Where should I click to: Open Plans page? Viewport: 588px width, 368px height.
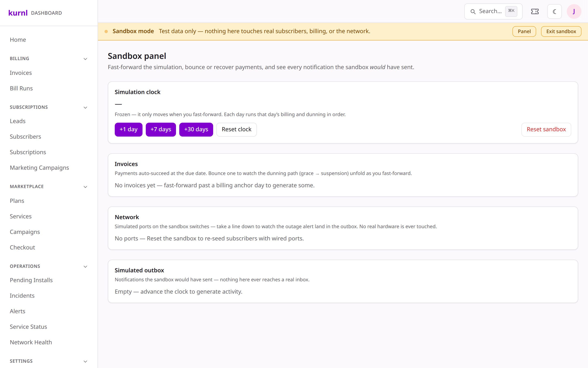pos(17,201)
